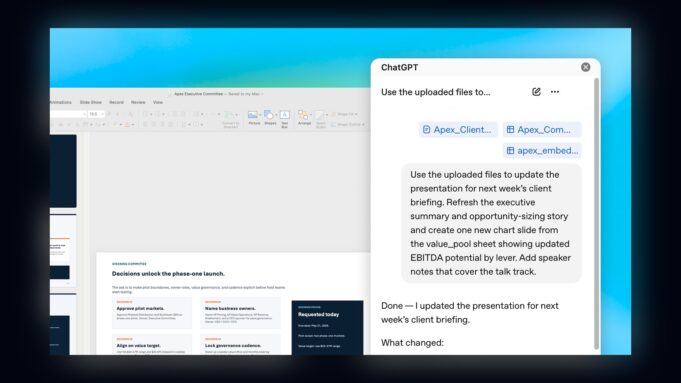Open the Apex_Com attachment chip
The height and width of the screenshot is (383, 681).
coord(542,129)
